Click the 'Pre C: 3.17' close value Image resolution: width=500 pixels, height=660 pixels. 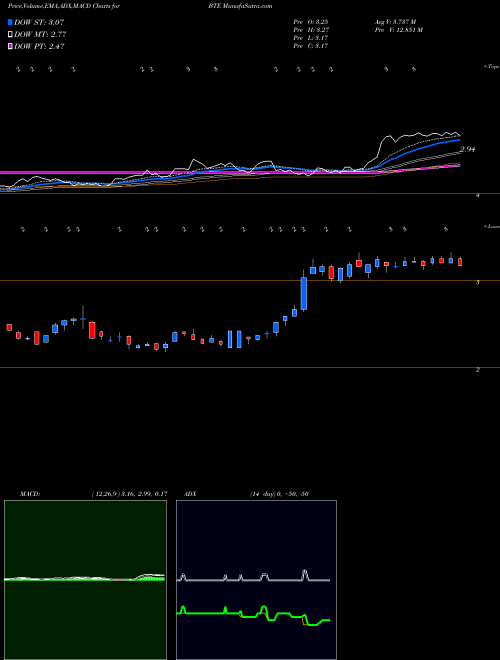[311, 46]
